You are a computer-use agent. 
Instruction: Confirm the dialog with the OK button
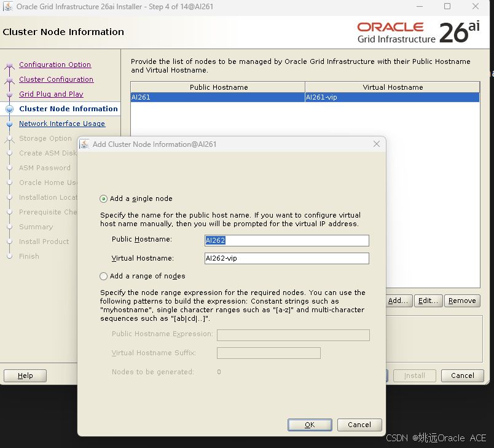click(310, 425)
